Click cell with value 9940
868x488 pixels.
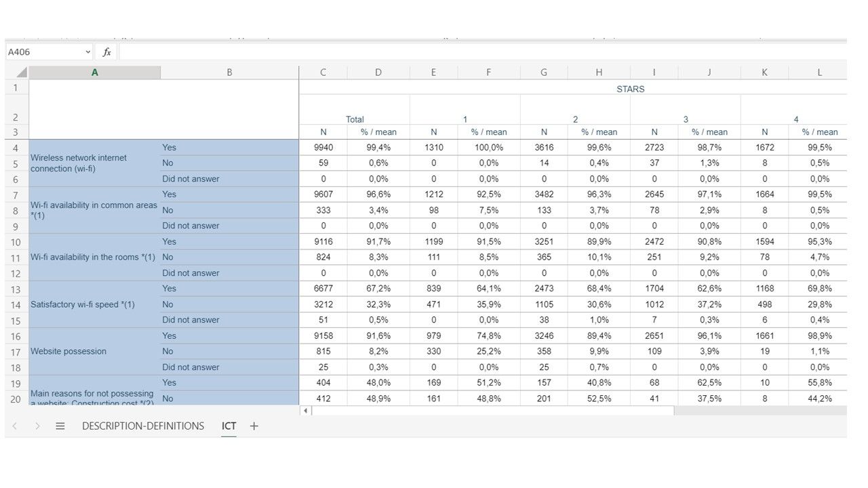click(323, 148)
